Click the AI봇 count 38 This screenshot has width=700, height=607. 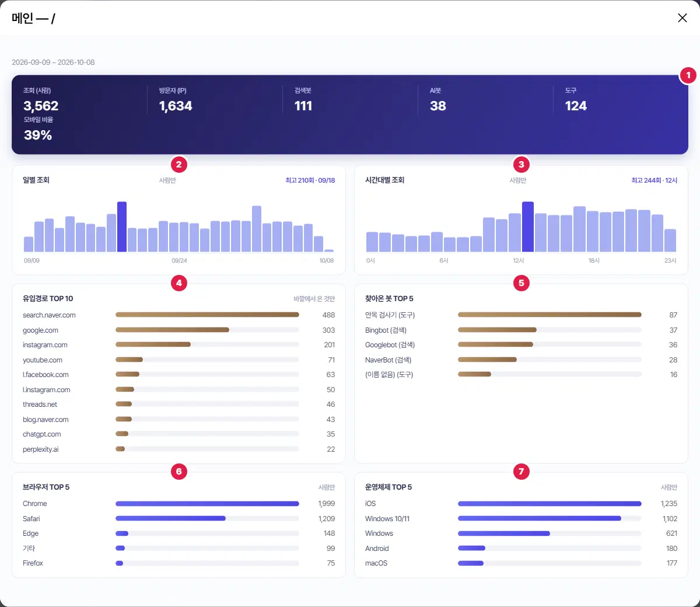click(x=438, y=106)
